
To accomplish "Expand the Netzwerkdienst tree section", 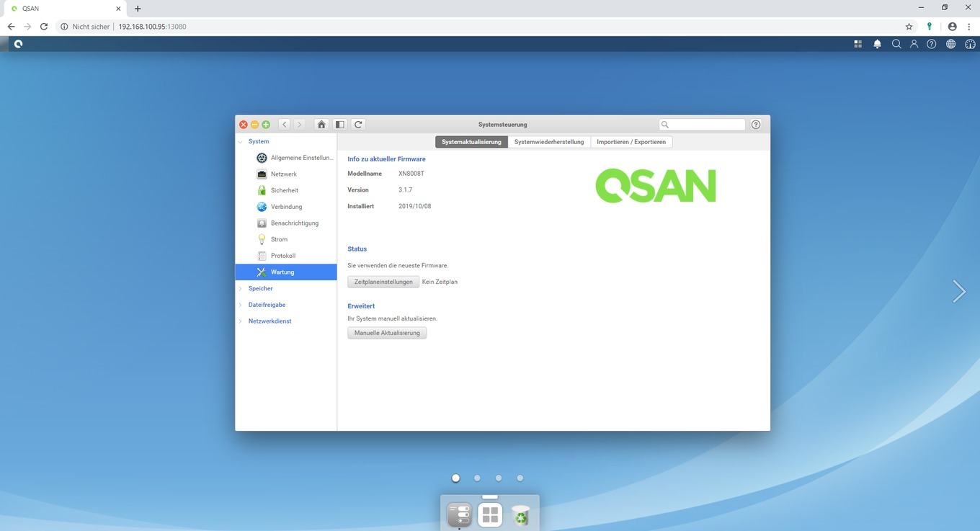I will tap(241, 321).
